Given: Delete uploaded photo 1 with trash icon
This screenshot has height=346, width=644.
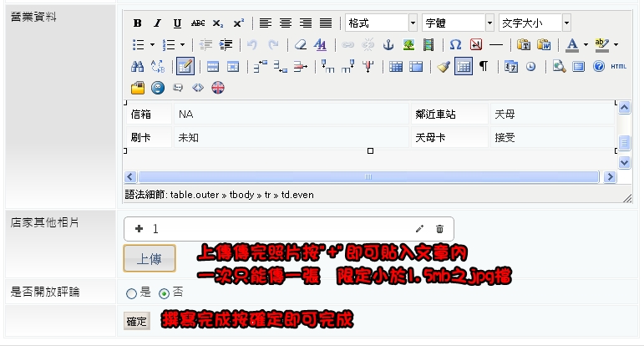Looking at the screenshot, I should click(x=439, y=228).
